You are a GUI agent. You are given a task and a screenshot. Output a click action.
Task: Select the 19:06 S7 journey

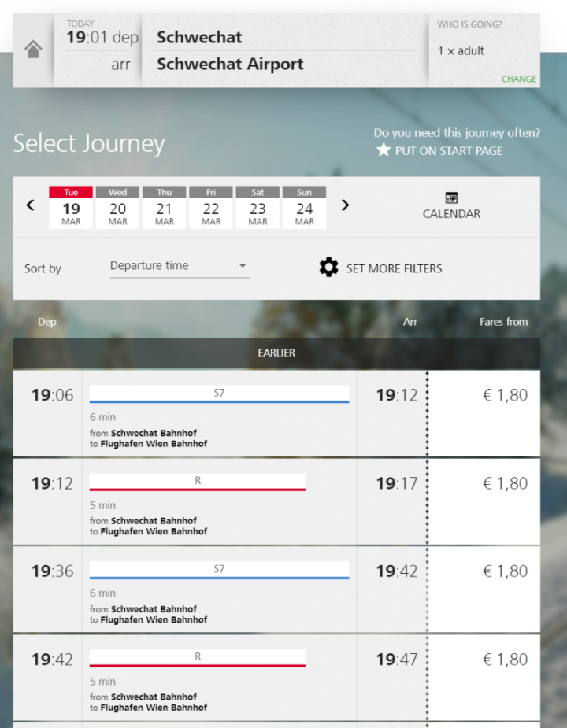coord(219,414)
